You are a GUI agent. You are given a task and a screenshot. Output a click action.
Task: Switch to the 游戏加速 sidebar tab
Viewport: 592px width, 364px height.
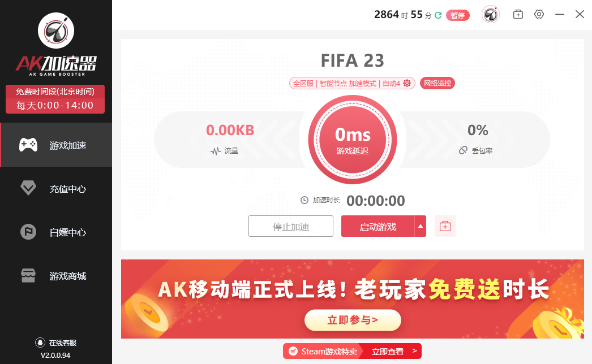tap(56, 145)
